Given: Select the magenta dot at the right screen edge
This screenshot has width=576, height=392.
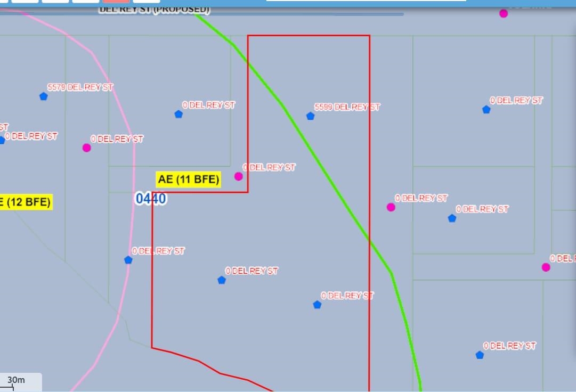Looking at the screenshot, I should coord(546,267).
